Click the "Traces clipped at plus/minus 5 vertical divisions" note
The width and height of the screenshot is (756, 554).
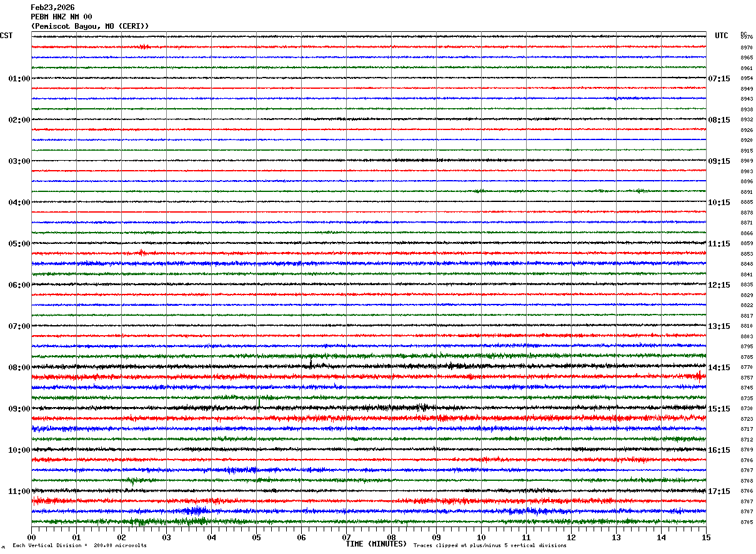point(490,545)
